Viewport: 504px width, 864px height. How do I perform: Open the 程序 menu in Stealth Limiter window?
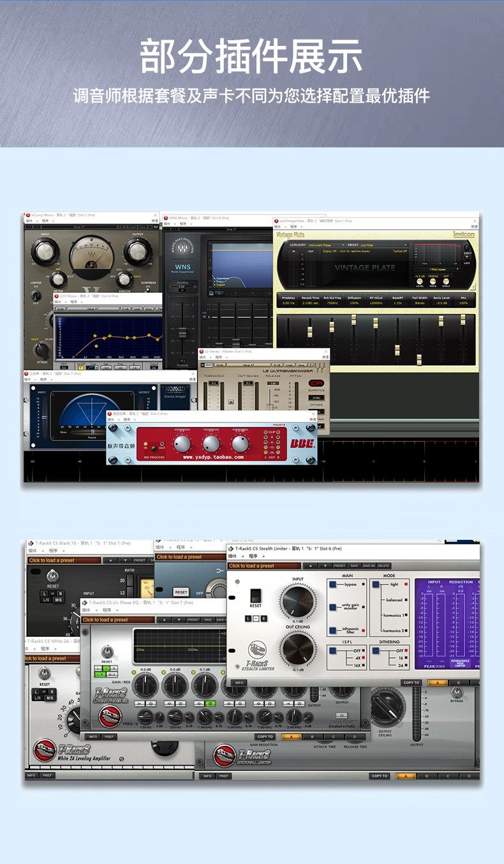click(x=253, y=556)
